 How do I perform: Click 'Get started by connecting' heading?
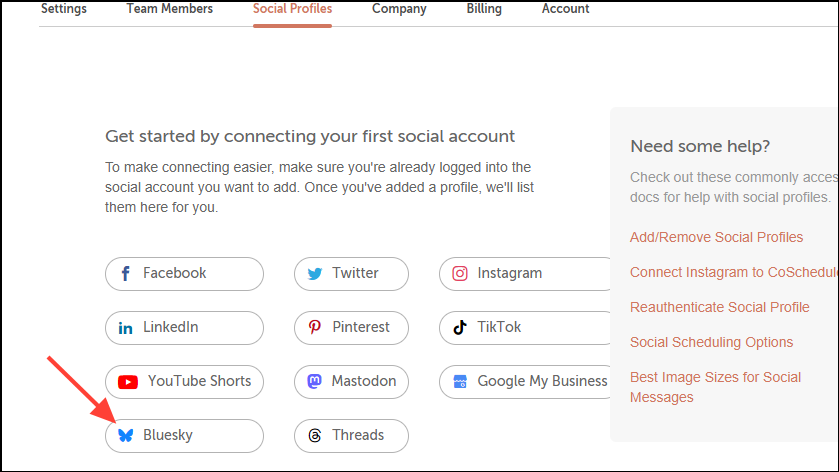click(310, 136)
